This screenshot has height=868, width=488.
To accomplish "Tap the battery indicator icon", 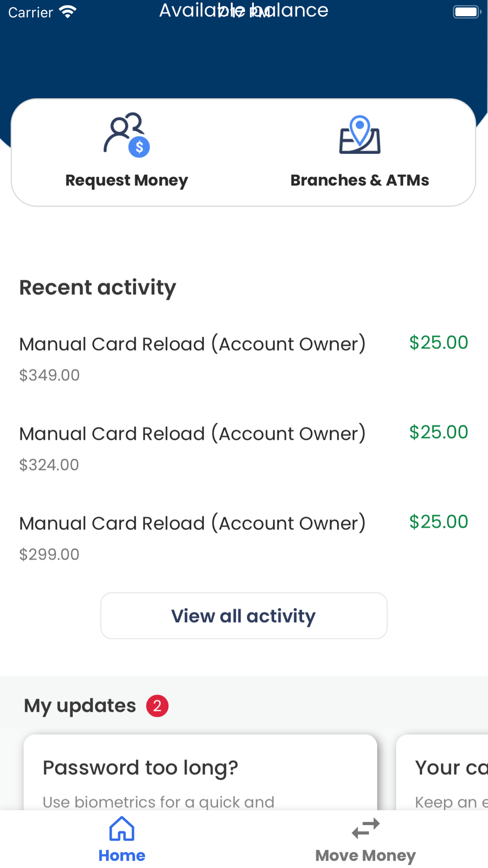I will point(467,12).
